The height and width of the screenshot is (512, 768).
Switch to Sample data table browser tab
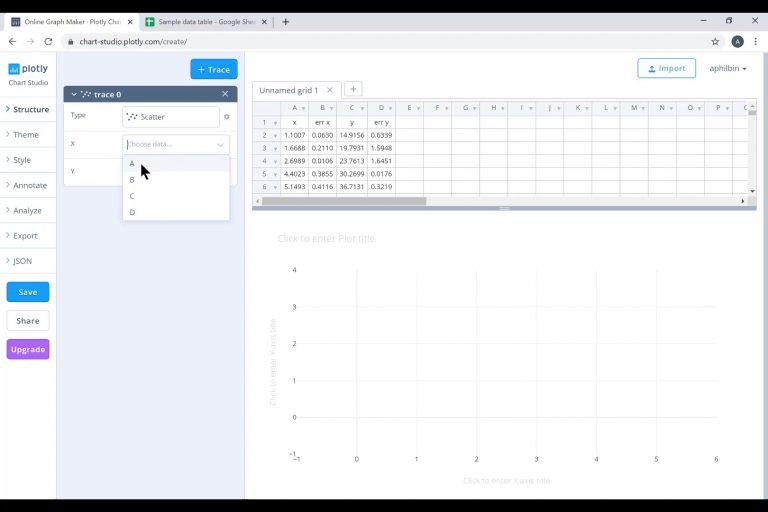pos(206,22)
